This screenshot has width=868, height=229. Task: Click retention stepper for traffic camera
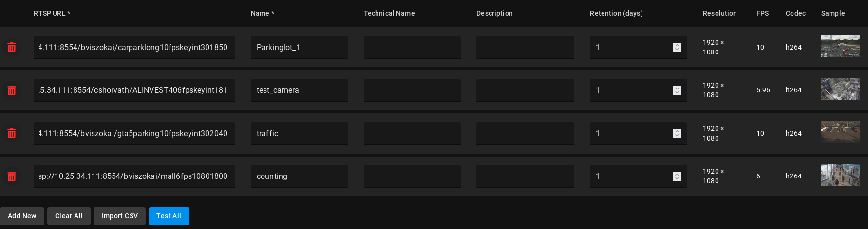click(677, 133)
